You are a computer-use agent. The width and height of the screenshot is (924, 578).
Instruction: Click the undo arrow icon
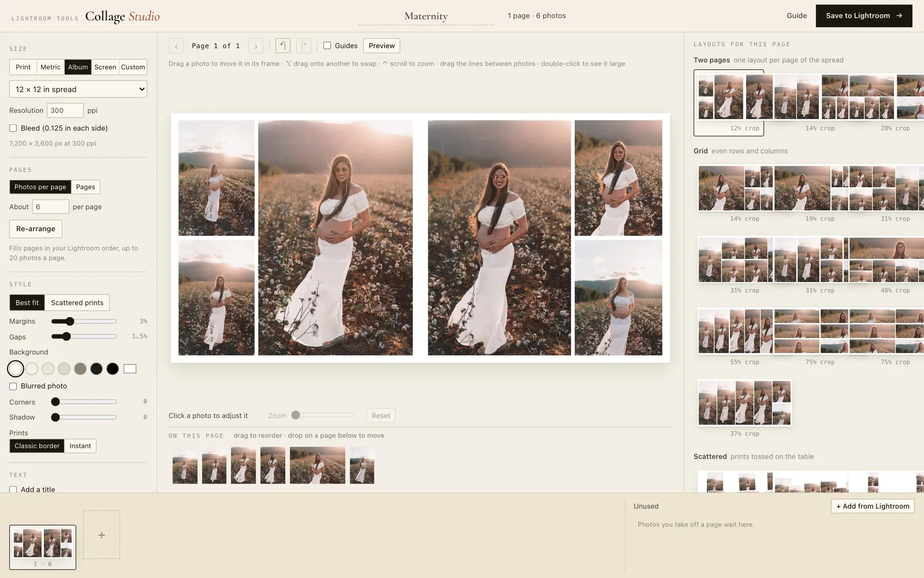(283, 45)
